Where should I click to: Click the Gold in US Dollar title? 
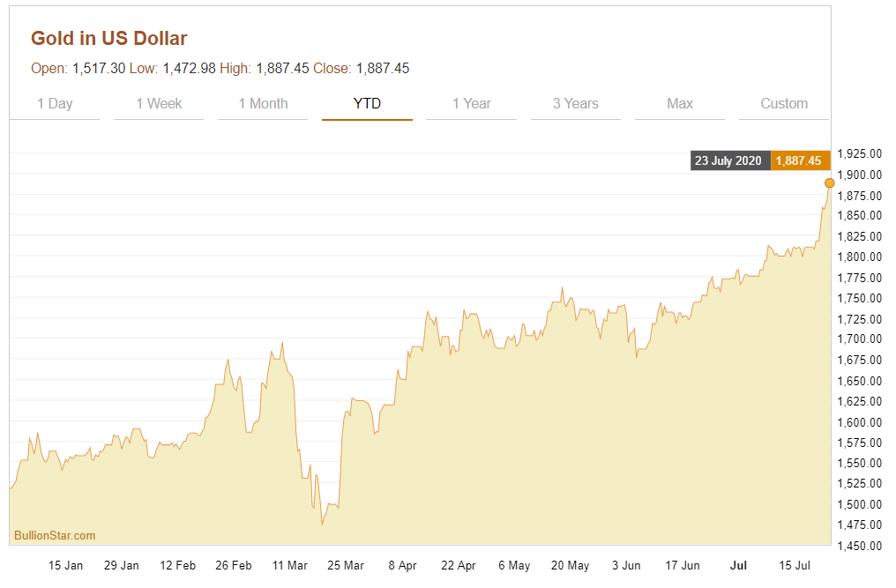click(109, 38)
